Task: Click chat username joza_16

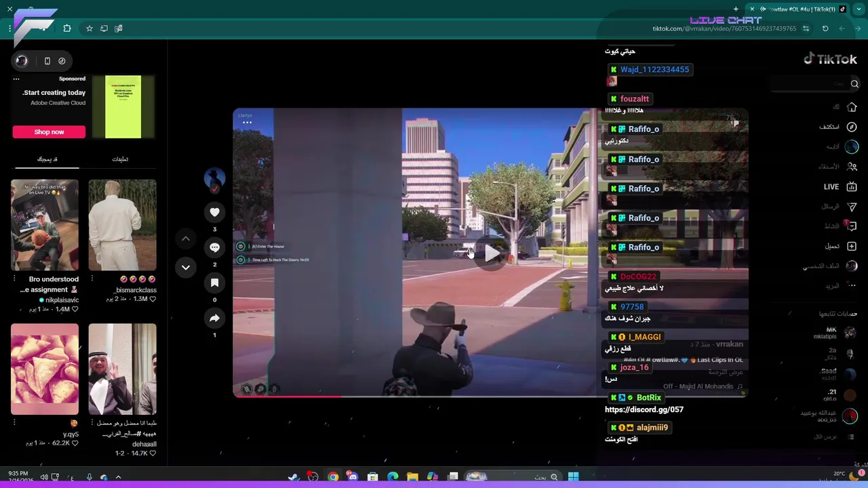Action: (635, 367)
